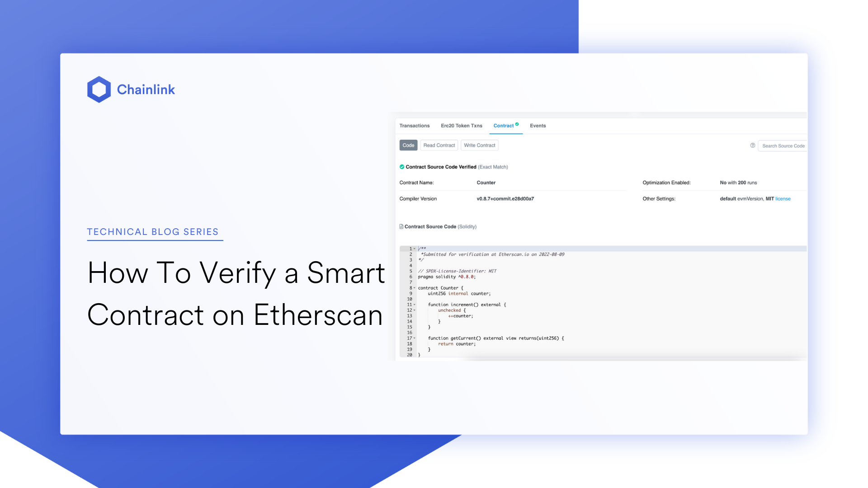Click the Code button

click(x=408, y=145)
